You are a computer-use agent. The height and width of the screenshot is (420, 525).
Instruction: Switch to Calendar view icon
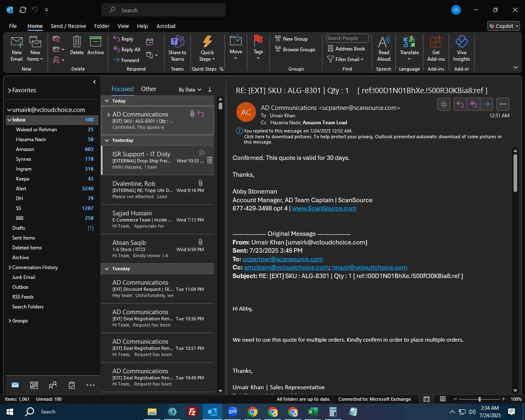tap(34, 385)
